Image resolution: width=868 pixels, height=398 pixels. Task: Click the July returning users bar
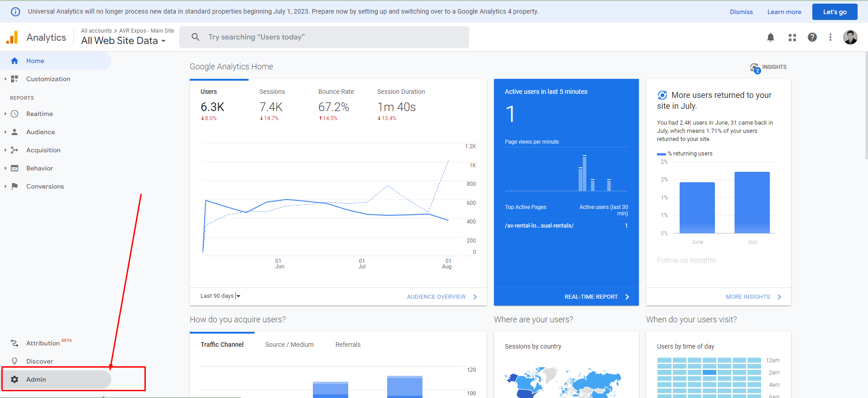pos(752,203)
